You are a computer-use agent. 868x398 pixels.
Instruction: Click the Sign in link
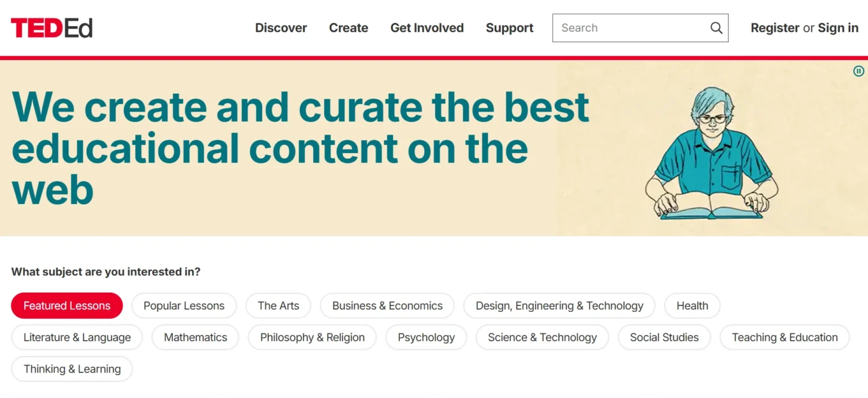838,28
